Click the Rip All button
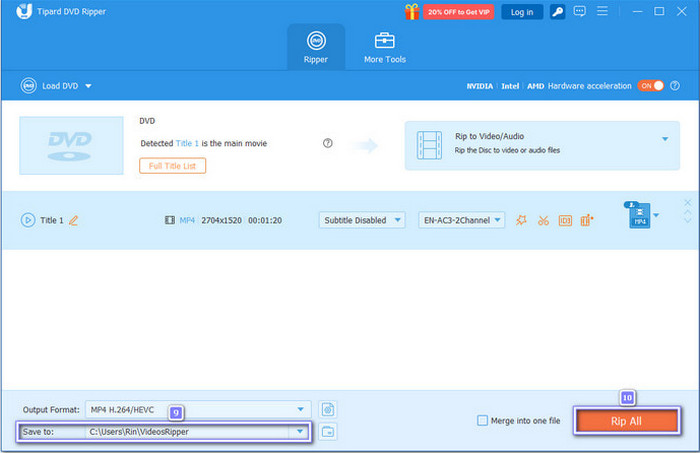 click(x=626, y=421)
